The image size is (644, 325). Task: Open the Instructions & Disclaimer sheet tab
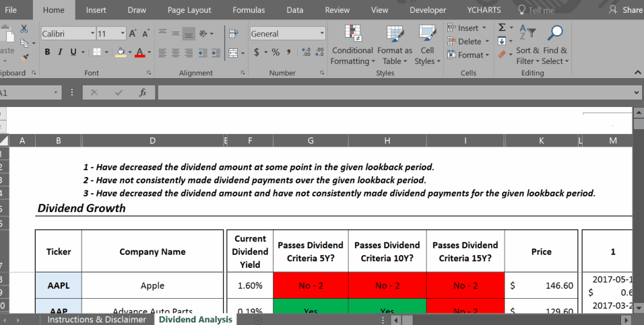click(x=96, y=320)
